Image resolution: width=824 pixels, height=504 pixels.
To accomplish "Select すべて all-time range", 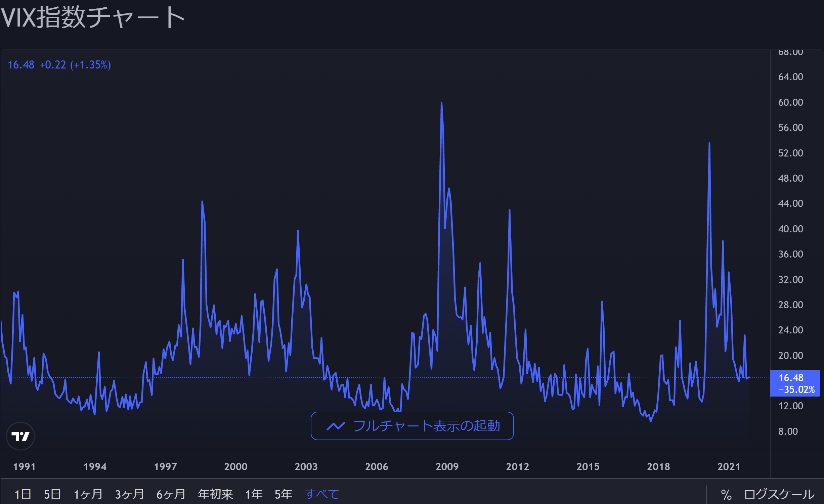I will (x=322, y=494).
